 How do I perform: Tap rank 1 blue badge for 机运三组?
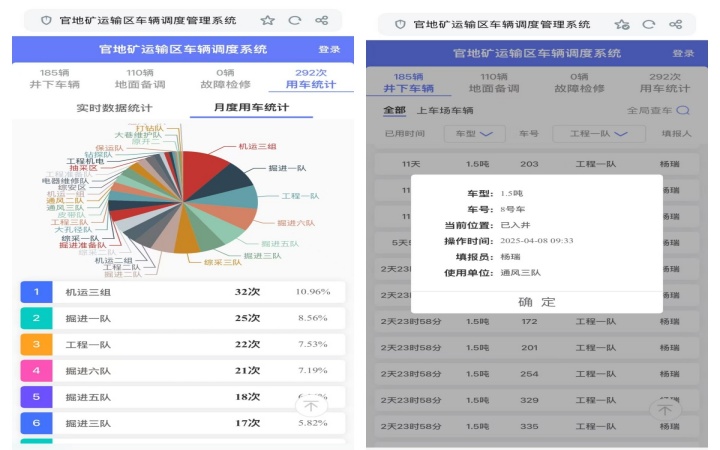(x=35, y=292)
